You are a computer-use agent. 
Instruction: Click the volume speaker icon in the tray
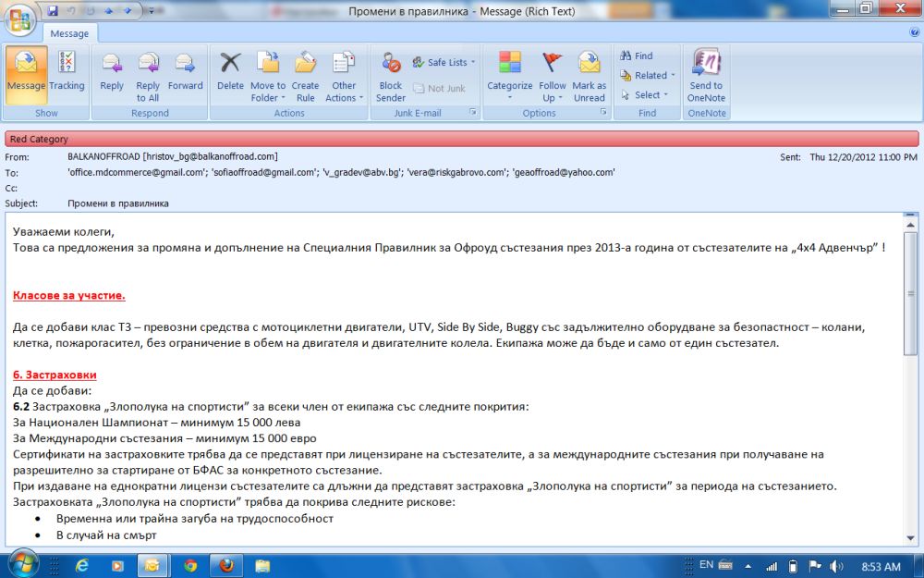pyautogui.click(x=835, y=566)
